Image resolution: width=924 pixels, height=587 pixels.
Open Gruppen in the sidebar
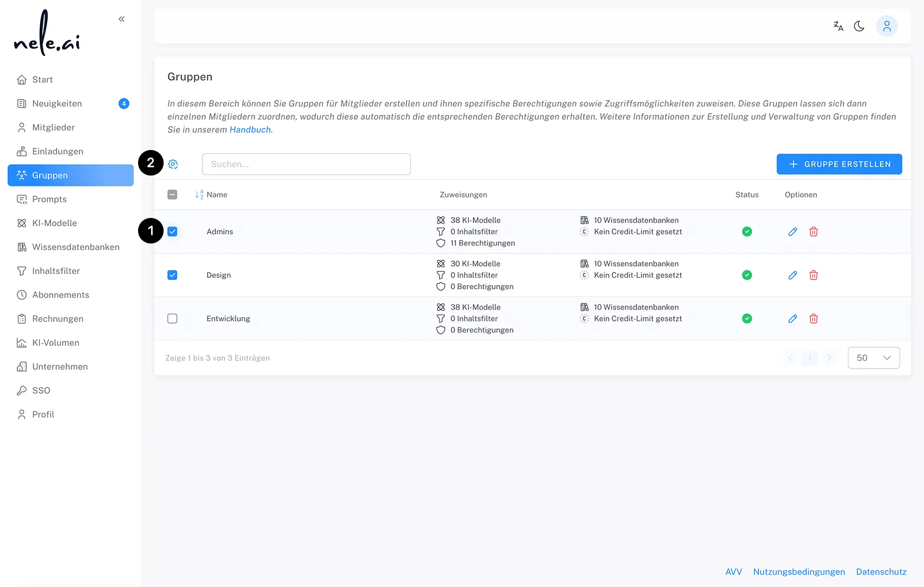(71, 175)
